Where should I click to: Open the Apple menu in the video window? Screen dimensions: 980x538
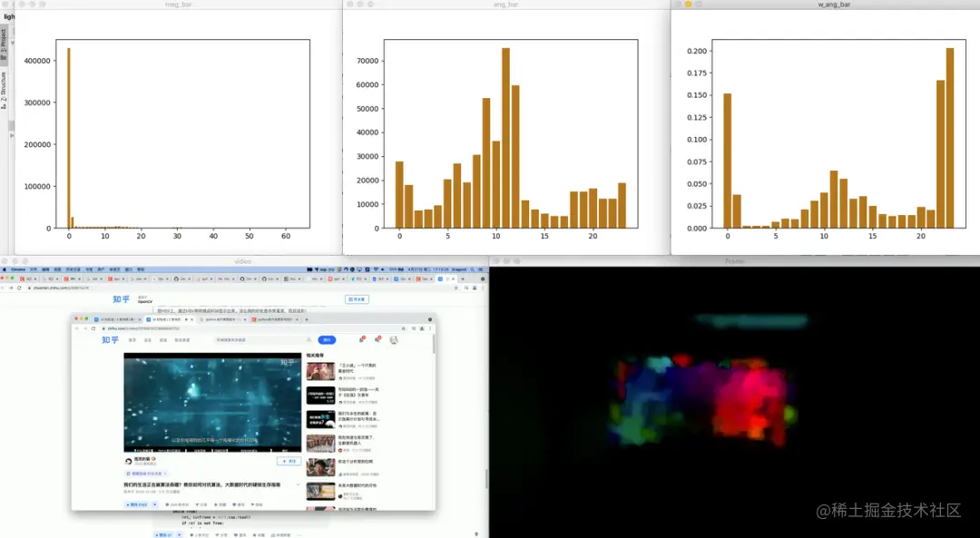[5, 269]
